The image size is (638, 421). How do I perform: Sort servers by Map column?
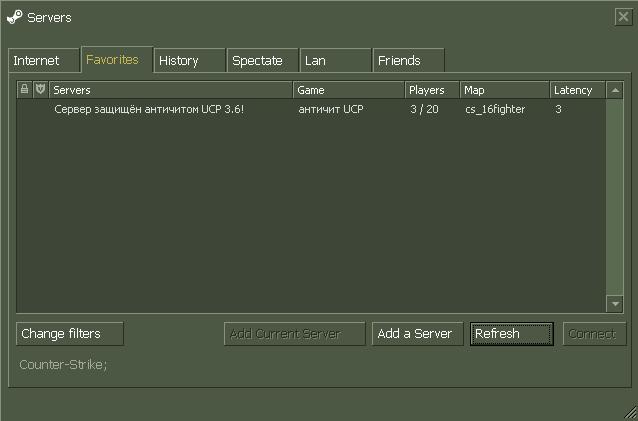[504, 90]
